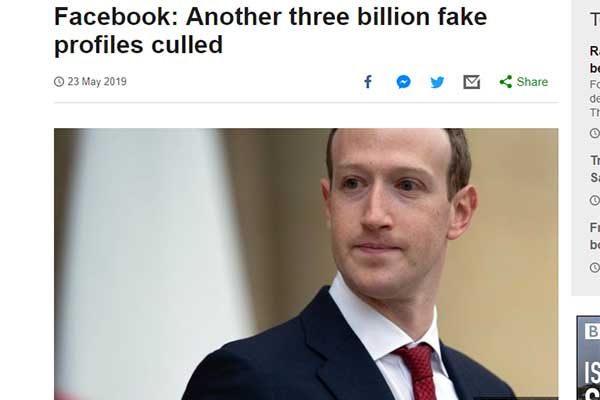This screenshot has width=600, height=400.
Task: Click the Facebook fake profiles headline
Action: [x=270, y=30]
